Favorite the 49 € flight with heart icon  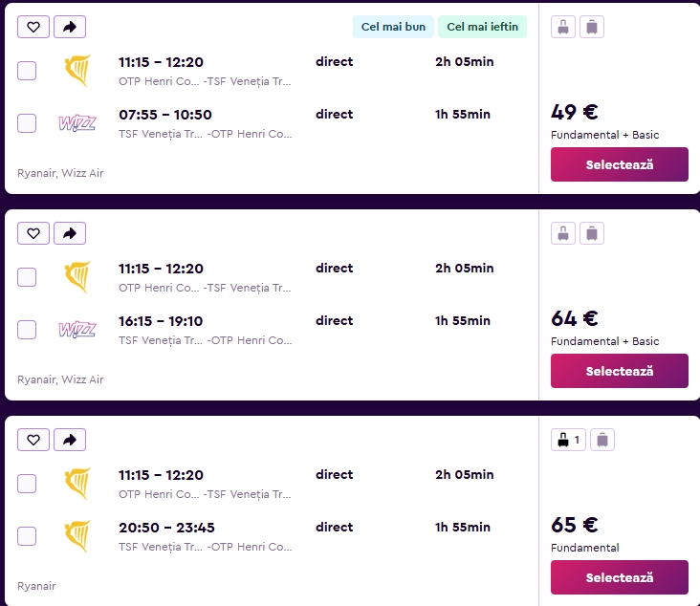(x=33, y=27)
